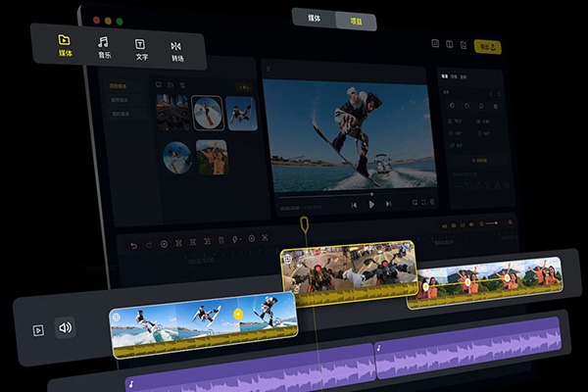Switch to the 媒体 tab at top
588x392 pixels.
(x=314, y=21)
